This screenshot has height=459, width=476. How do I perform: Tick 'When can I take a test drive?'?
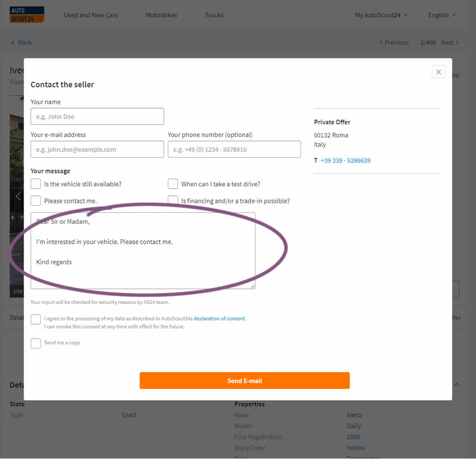point(173,184)
